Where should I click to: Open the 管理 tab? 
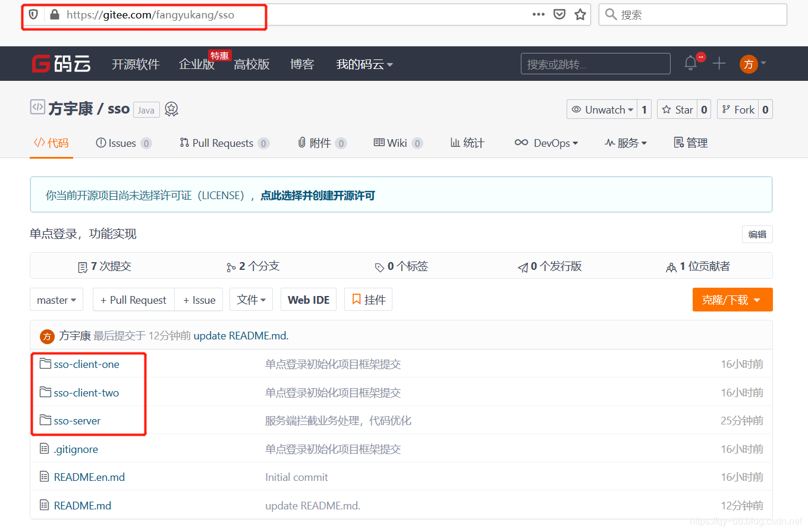690,143
